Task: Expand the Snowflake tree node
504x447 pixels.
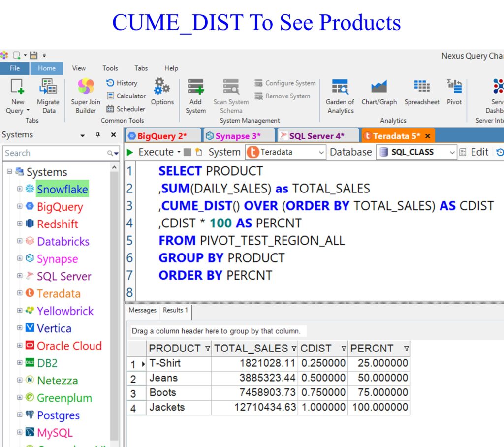Action: click(x=20, y=189)
